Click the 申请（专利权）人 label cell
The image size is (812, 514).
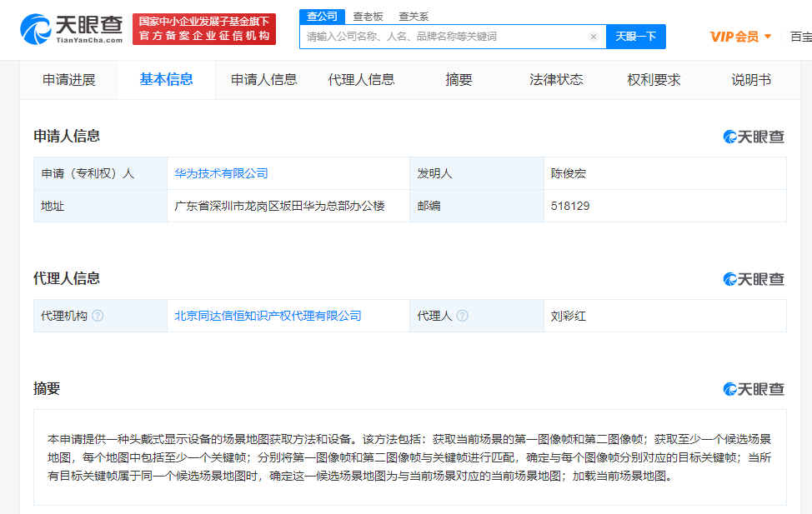coord(101,173)
